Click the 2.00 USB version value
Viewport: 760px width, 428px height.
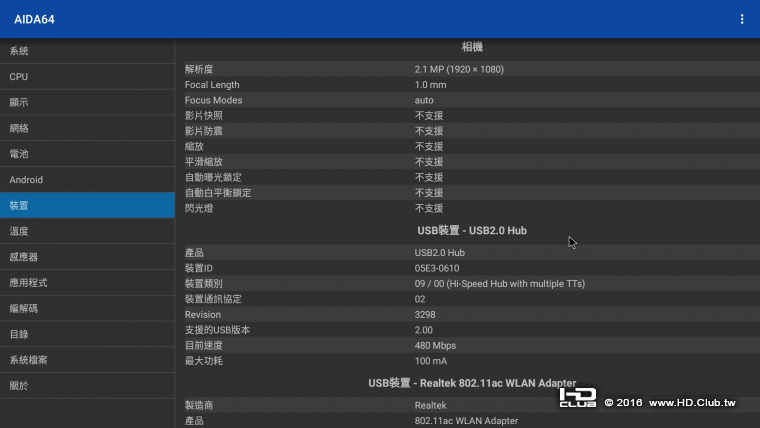point(424,330)
